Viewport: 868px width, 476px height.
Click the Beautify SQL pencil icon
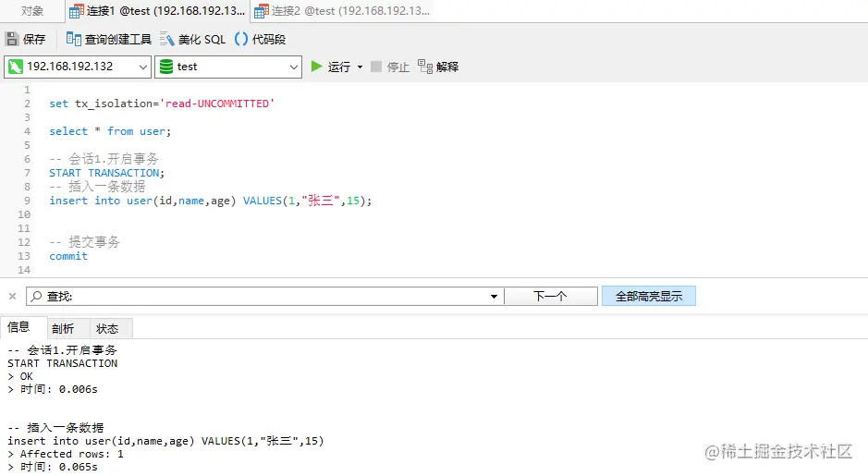click(167, 39)
